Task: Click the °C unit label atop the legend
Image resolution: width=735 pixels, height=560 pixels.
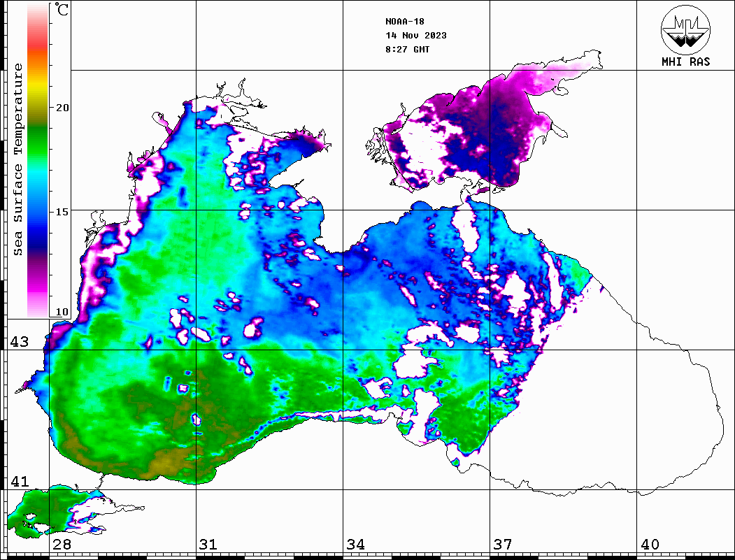Action: tap(62, 9)
